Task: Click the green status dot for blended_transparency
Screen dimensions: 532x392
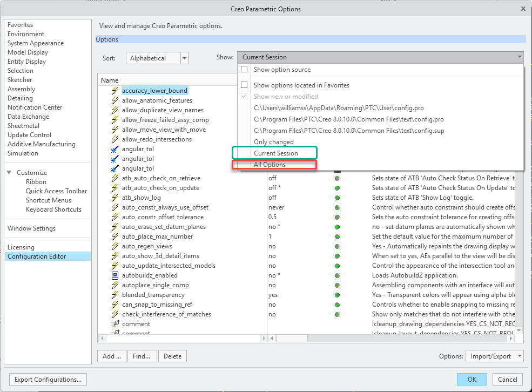Action: [337, 295]
